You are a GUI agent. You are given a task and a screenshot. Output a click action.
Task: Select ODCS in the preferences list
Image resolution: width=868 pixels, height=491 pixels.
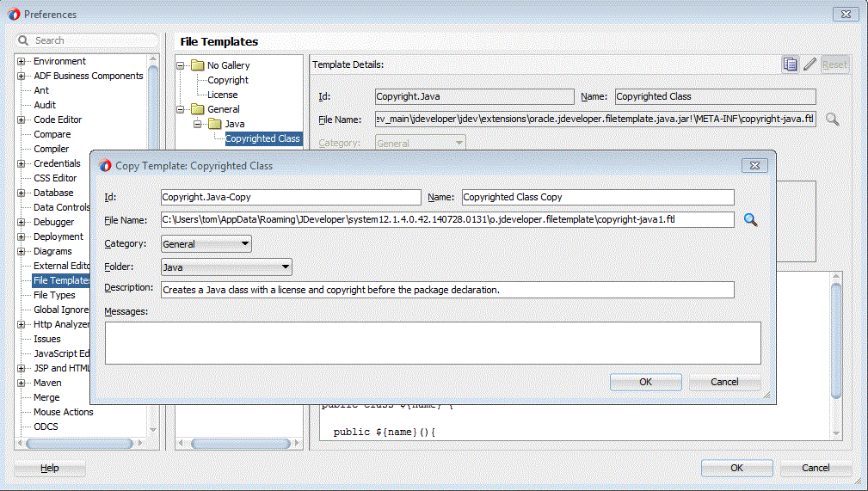tap(46, 427)
